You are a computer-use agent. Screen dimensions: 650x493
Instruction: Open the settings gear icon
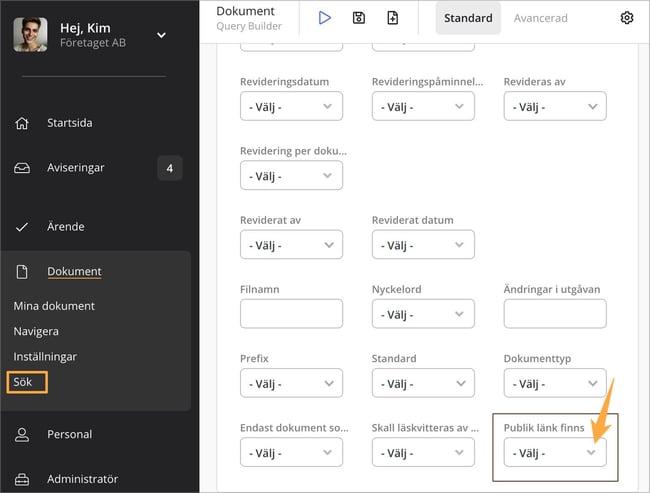tap(627, 18)
